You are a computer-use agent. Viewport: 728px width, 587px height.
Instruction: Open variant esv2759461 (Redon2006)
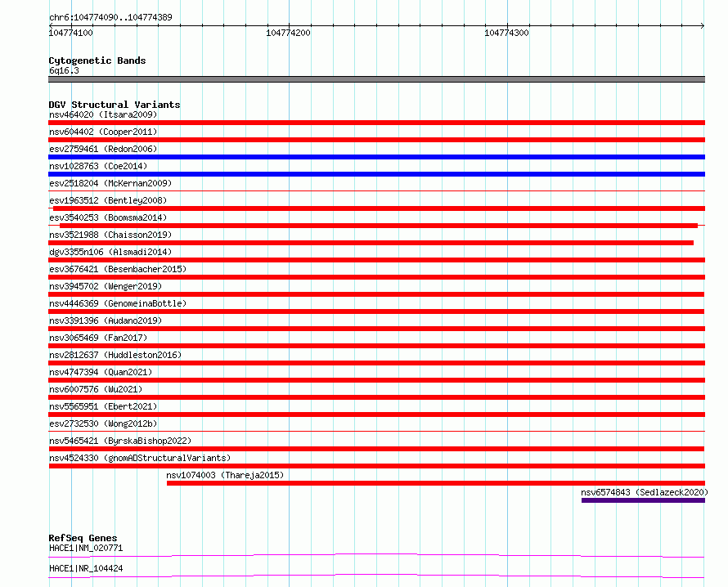[x=103, y=149]
